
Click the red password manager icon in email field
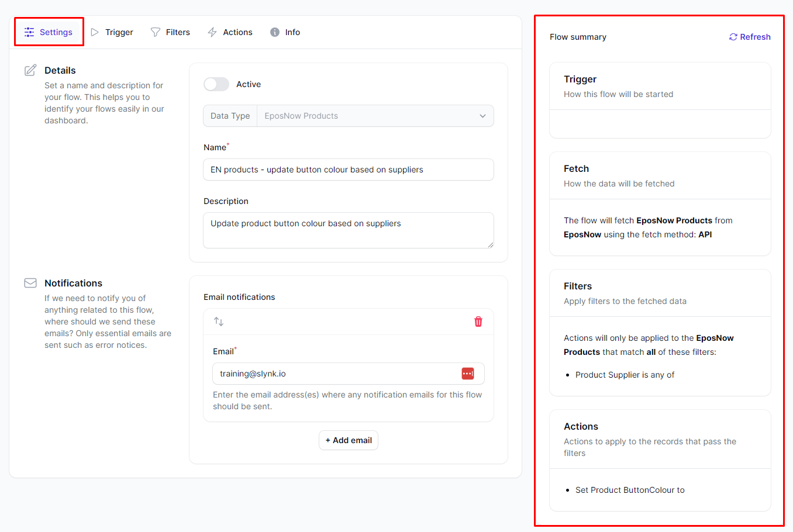point(468,374)
